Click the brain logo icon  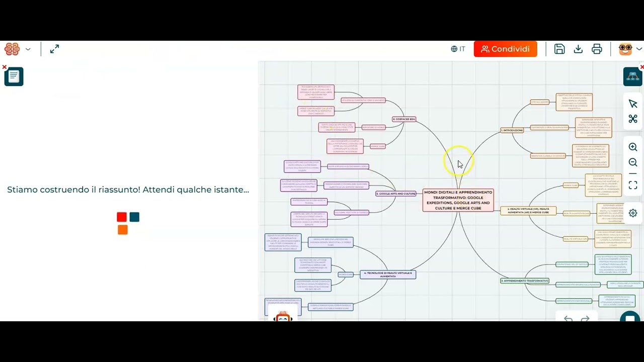click(12, 49)
